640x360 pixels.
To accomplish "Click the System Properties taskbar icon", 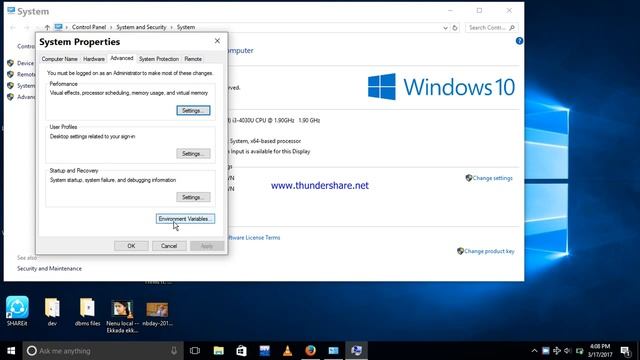I will pyautogui.click(x=356, y=351).
